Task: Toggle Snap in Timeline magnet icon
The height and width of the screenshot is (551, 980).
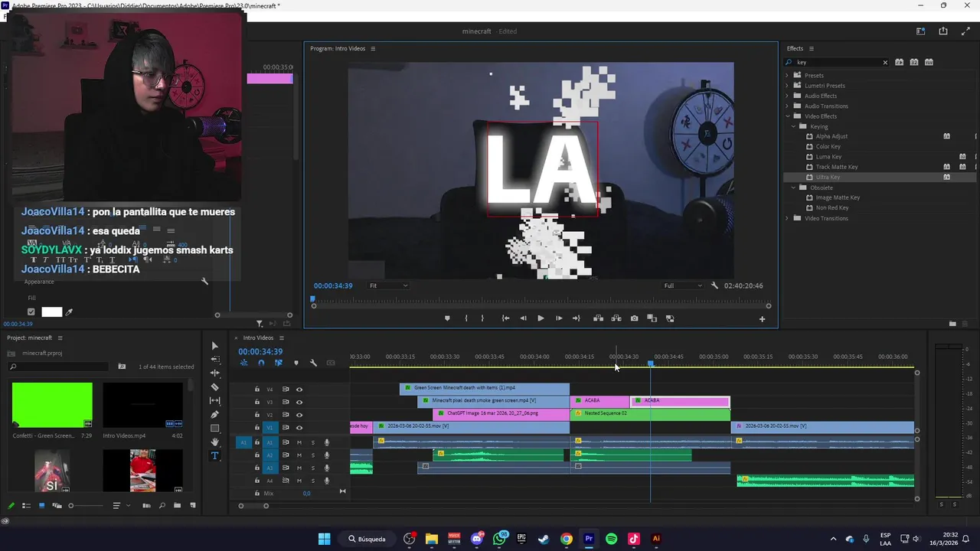Action: tap(261, 363)
